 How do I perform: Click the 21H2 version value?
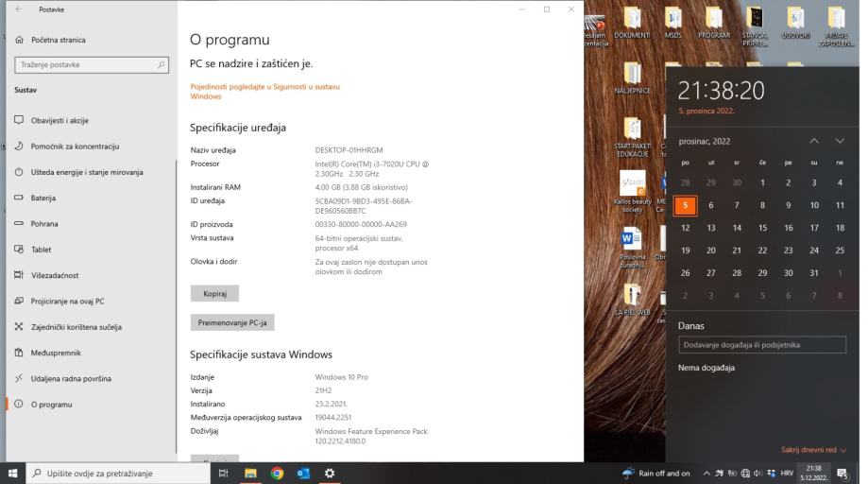pyautogui.click(x=323, y=390)
